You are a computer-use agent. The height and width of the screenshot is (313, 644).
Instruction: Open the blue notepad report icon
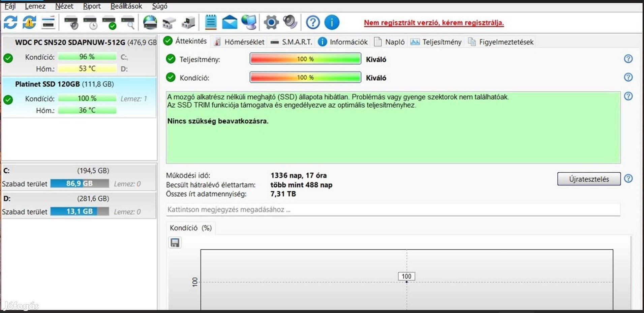211,22
